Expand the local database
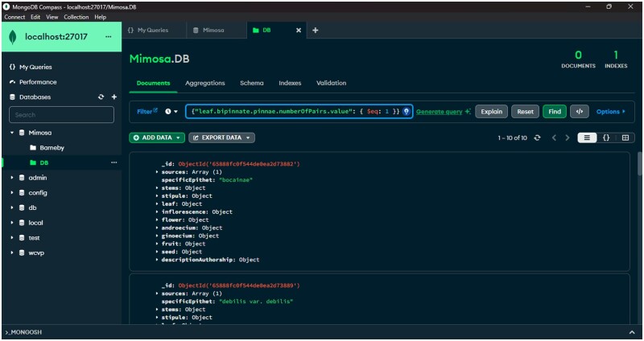Screen dimensions: 644x341 click(x=12, y=223)
